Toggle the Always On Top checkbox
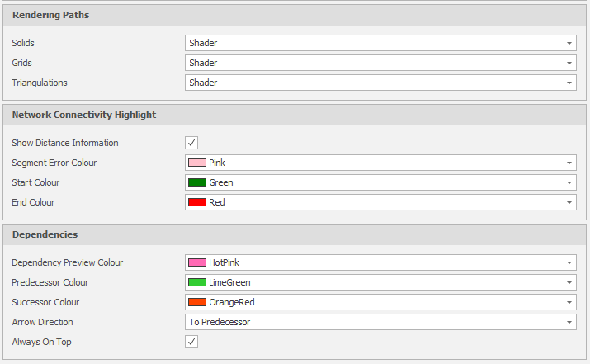The width and height of the screenshot is (591, 364). [191, 342]
